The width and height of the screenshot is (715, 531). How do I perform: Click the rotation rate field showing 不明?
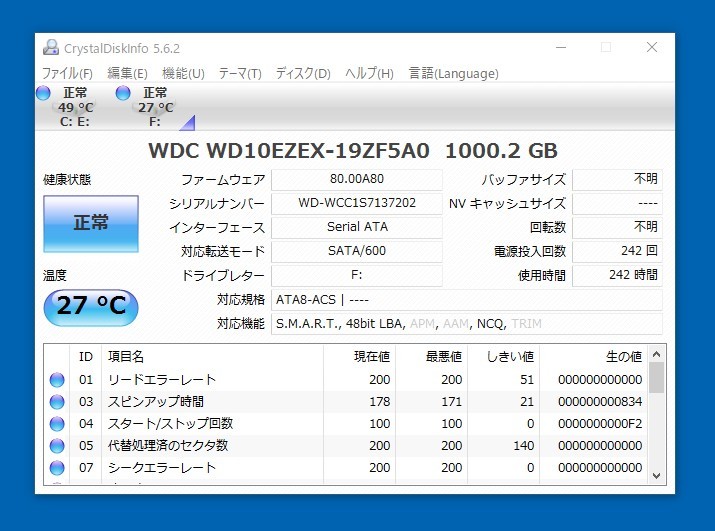point(617,227)
